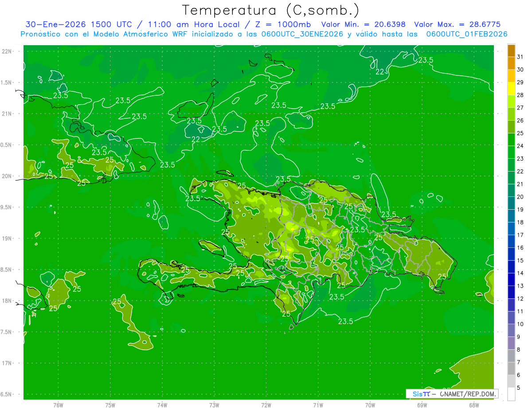Viewport: 532px width, 411px height.
Task: Click the '18N' latitude axis label
Action: click(6, 301)
